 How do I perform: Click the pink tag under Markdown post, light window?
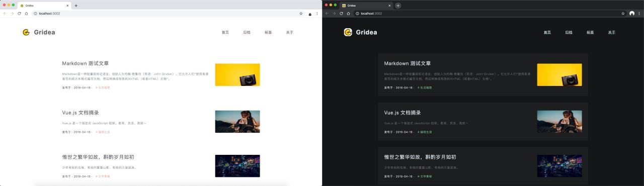(x=103, y=88)
